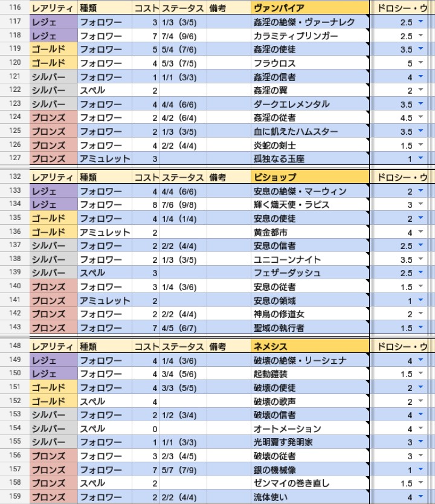Viewport: 435px width, 504px height.
Task: Click the 種類 header in row 132
Action: click(x=105, y=177)
